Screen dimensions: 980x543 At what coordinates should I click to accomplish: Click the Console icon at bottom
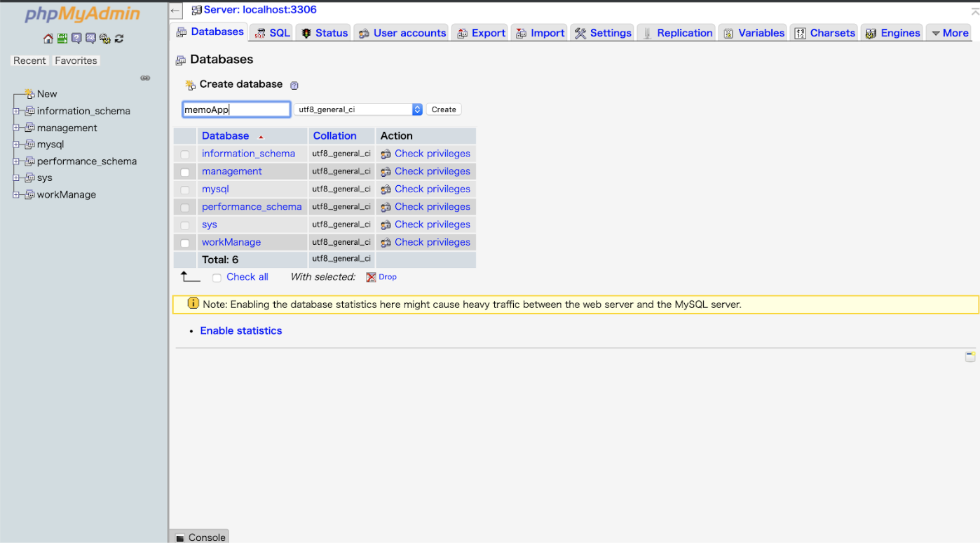[x=180, y=538]
